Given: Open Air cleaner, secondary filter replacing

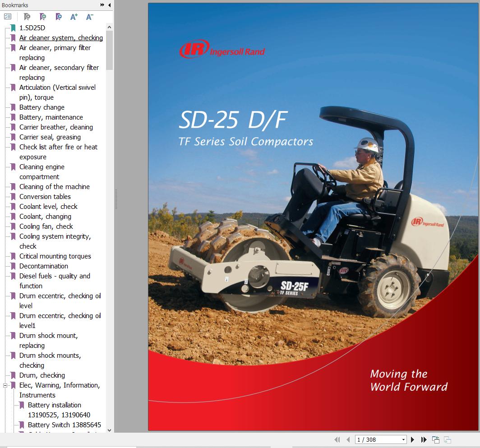Looking at the screenshot, I should 59,73.
